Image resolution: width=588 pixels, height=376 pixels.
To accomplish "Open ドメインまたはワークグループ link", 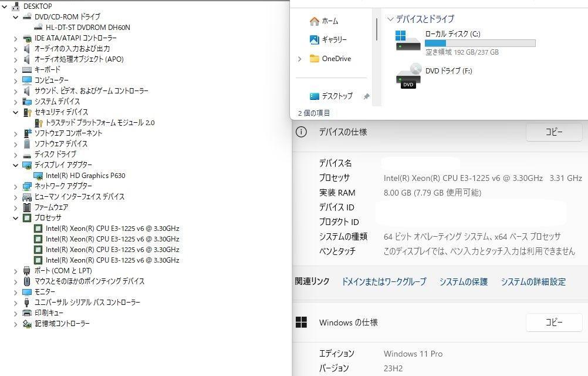I will (x=384, y=281).
